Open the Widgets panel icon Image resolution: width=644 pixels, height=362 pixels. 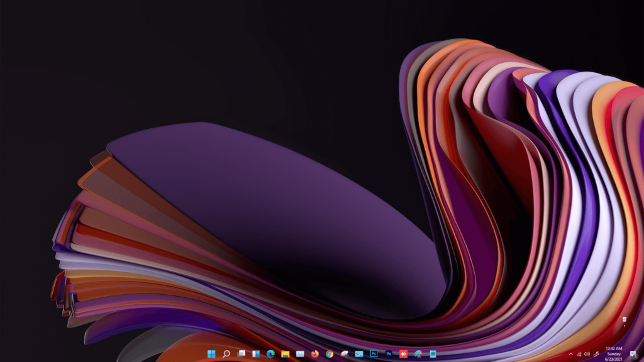256,354
